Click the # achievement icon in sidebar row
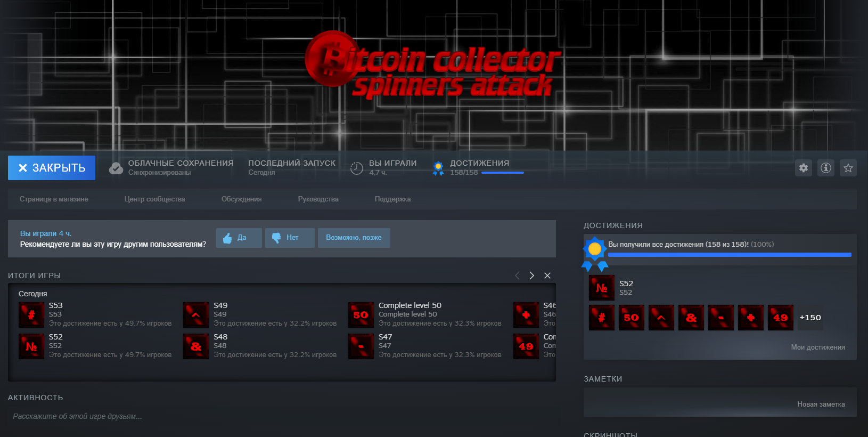The image size is (868, 437). coord(602,318)
